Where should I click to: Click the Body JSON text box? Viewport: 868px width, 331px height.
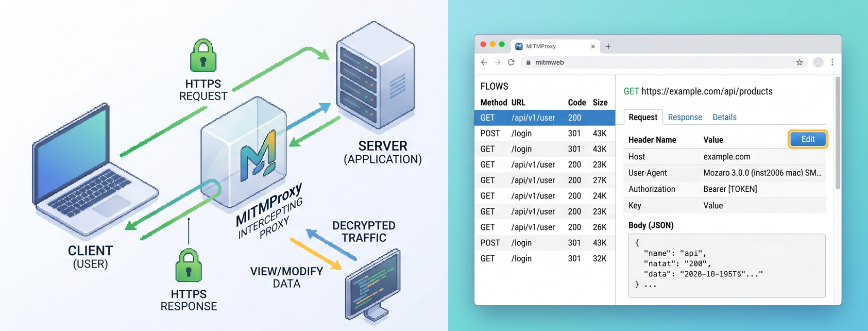(x=726, y=266)
